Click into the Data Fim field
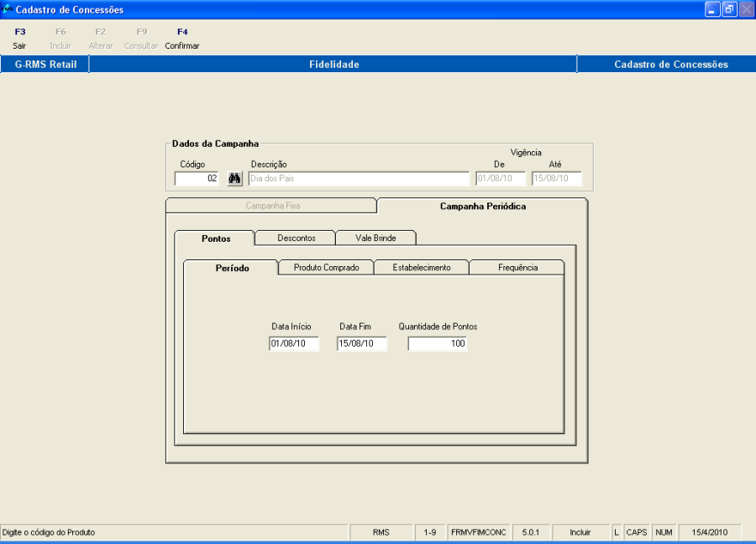This screenshot has height=544, width=756. (362, 344)
